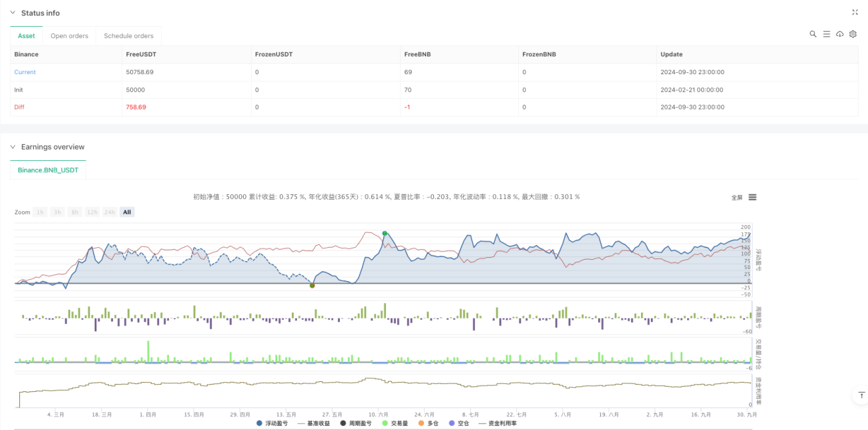Select the All zoom range button
This screenshot has width=868, height=430.
pos(127,212)
